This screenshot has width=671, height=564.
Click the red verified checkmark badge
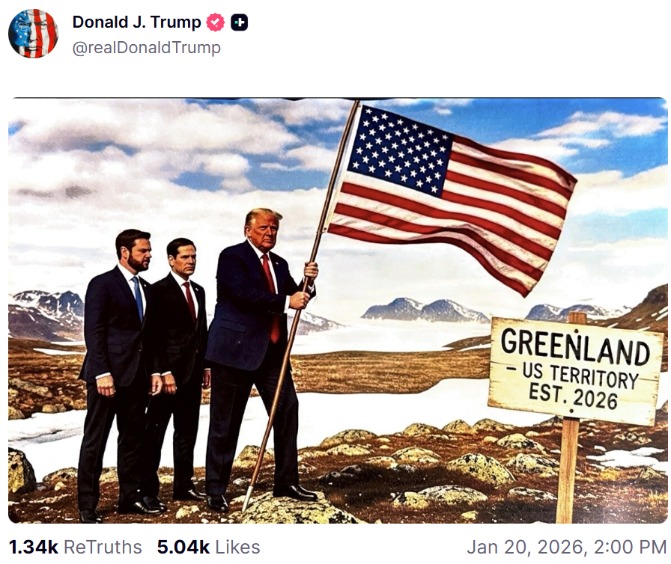[x=215, y=22]
